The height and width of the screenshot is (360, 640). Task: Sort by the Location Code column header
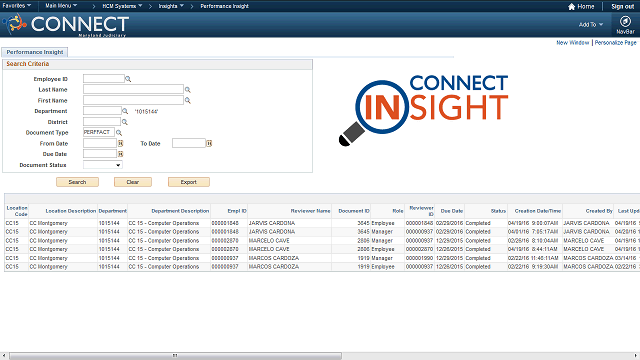17,211
